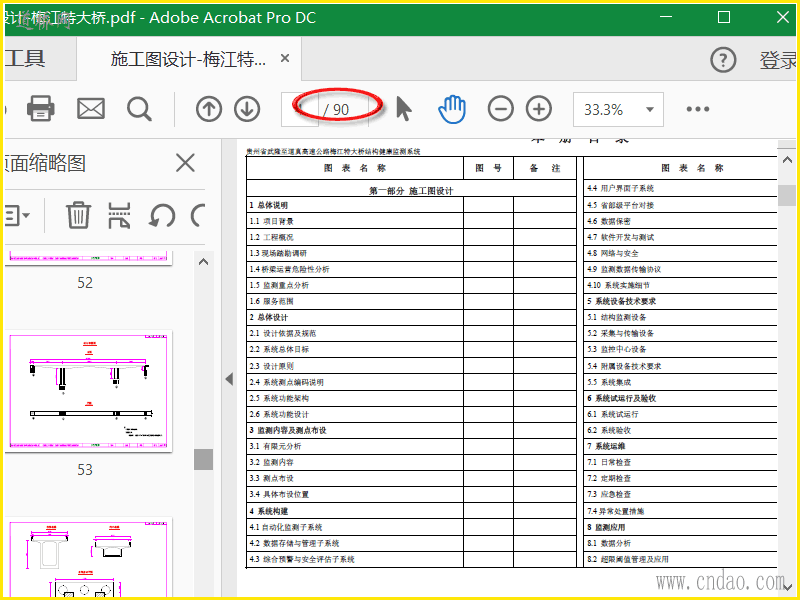Click the row '5.3 监控中心设备'

(x=681, y=349)
